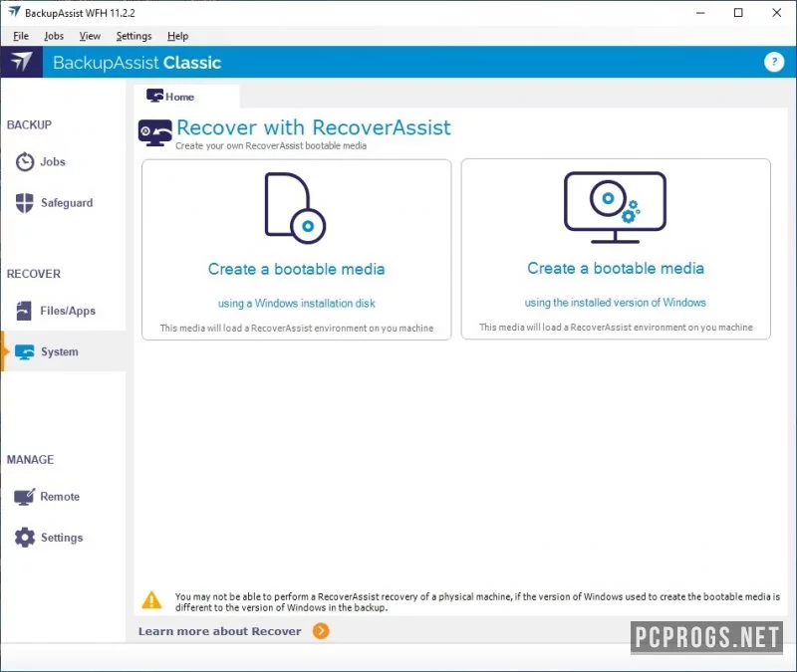Click the Settings gear icon in sidebar
Screen dimensions: 797x672
coord(24,538)
